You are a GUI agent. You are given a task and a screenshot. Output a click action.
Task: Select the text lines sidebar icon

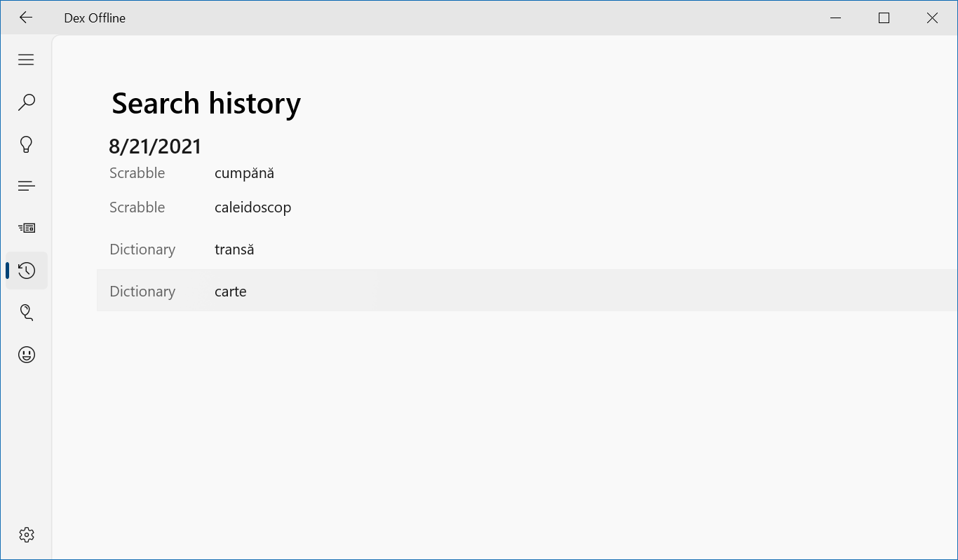coord(26,186)
